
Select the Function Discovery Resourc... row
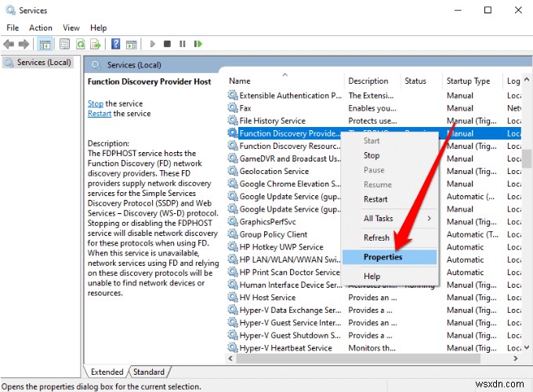(x=284, y=146)
